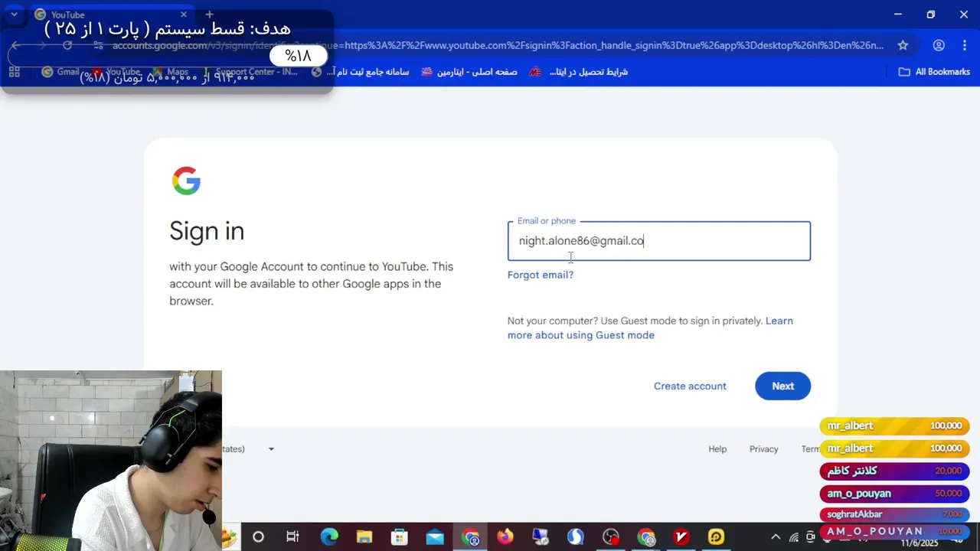Launch Microsoft Edge from the taskbar
The image size is (980, 551).
pos(329,537)
